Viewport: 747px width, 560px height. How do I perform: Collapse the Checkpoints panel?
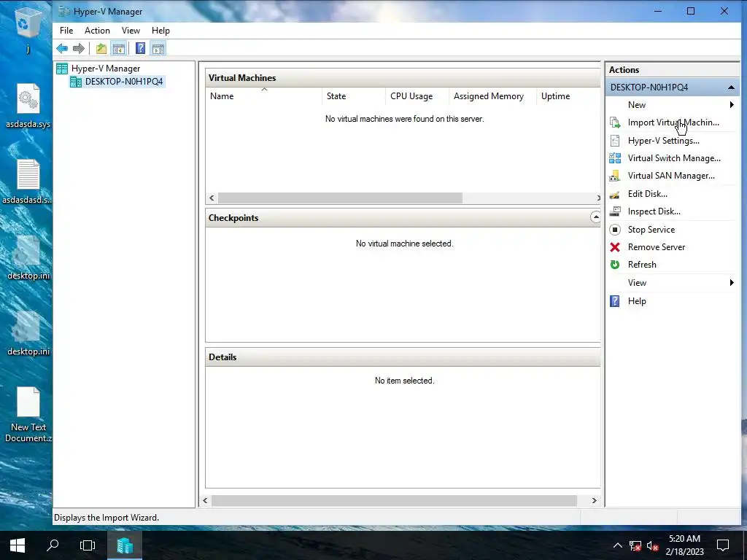pos(595,217)
